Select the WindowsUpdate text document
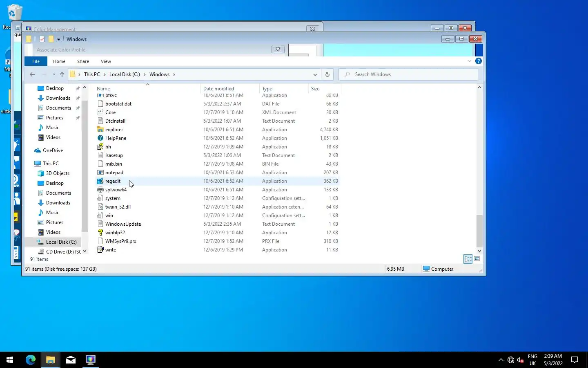The height and width of the screenshot is (368, 588). (123, 224)
